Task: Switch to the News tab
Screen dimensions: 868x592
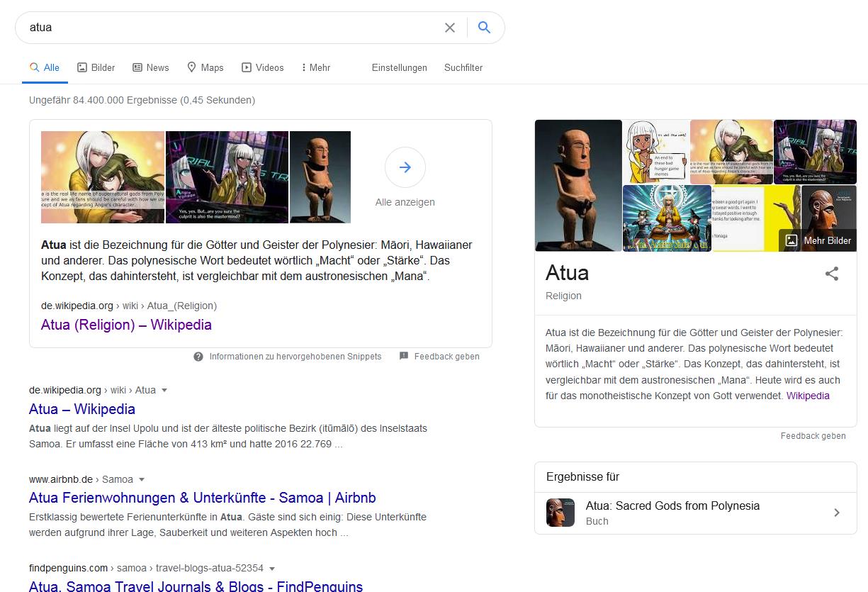Action: 150,67
